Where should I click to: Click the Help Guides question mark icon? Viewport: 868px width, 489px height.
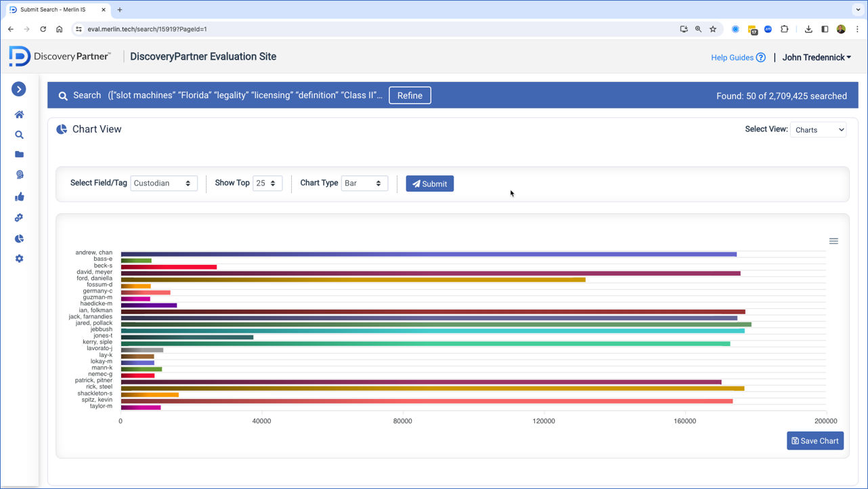click(760, 58)
